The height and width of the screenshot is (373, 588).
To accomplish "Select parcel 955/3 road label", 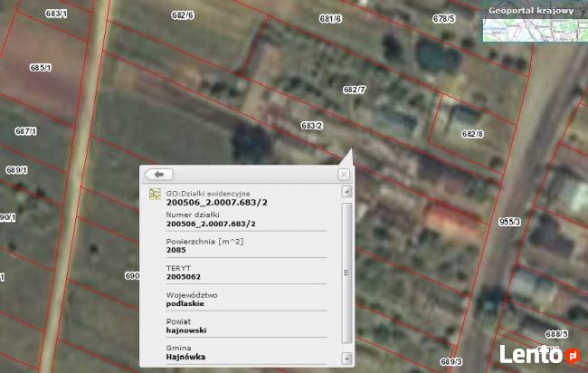I will tap(509, 221).
